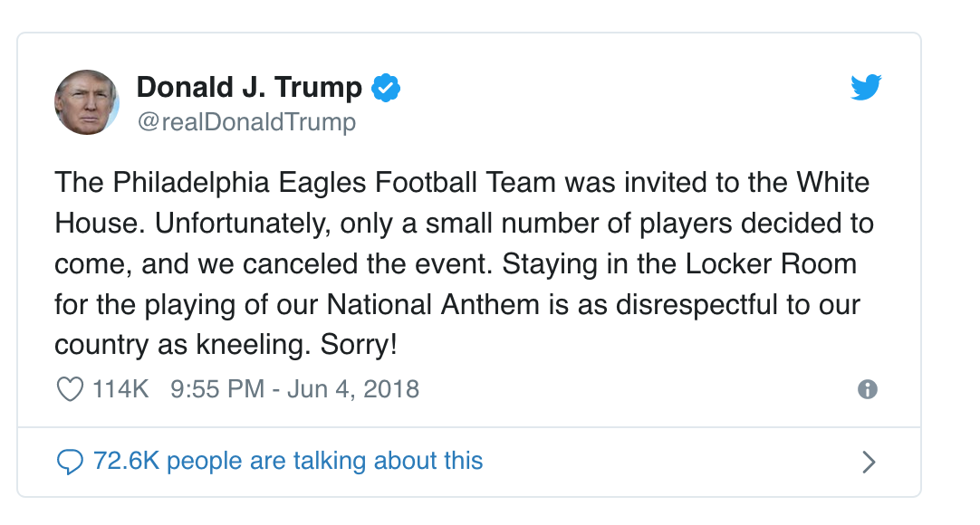Image resolution: width=980 pixels, height=525 pixels.
Task: Click the closing "Sorry!" in the tweet
Action: (x=359, y=345)
